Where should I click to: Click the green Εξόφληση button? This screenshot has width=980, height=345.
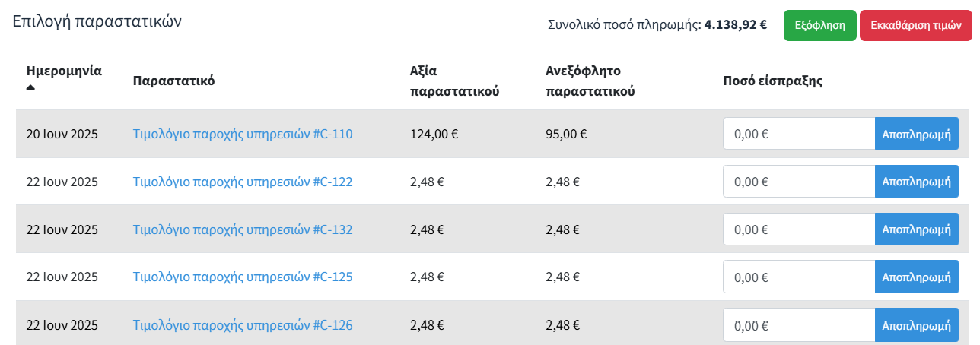(x=819, y=25)
